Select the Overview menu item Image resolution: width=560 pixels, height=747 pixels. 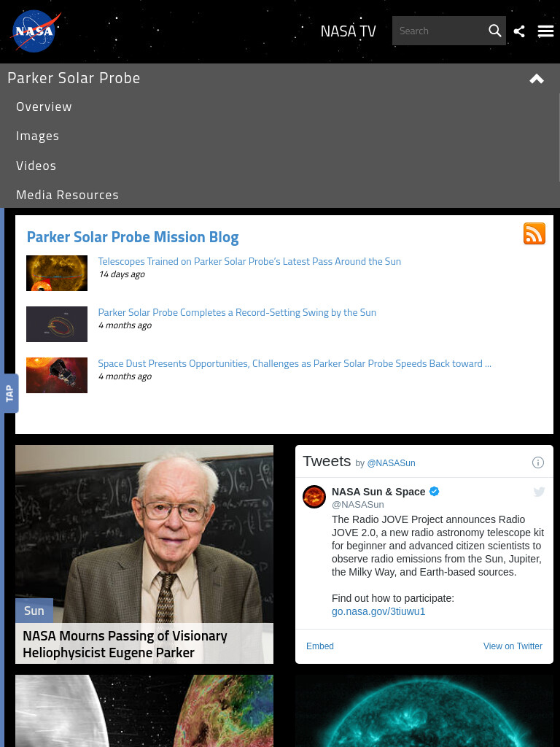click(44, 107)
